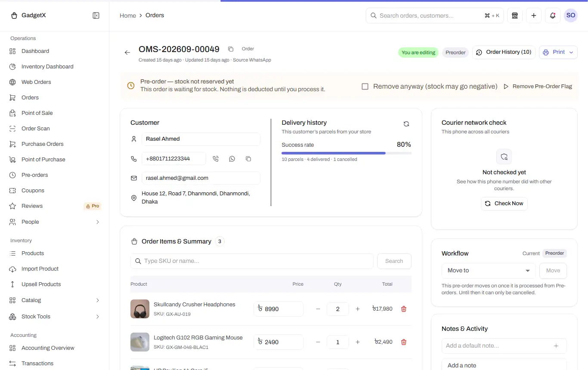Click the Search button for order items
Viewport: 588px width, 370px height.
point(394,261)
